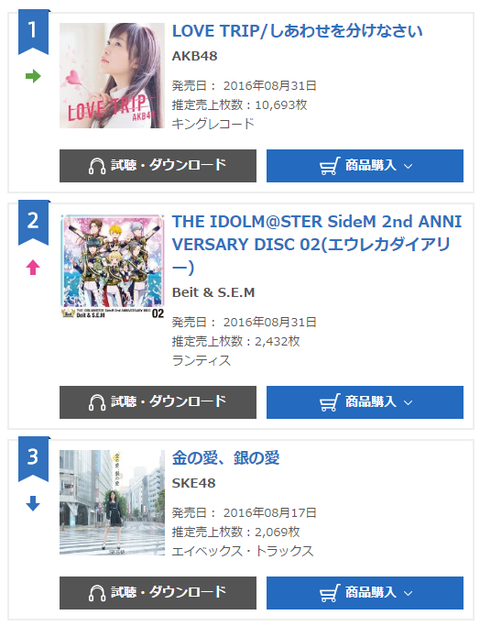Click blue down arrow under rank 3
Image resolution: width=480 pixels, height=626 pixels.
[33, 503]
